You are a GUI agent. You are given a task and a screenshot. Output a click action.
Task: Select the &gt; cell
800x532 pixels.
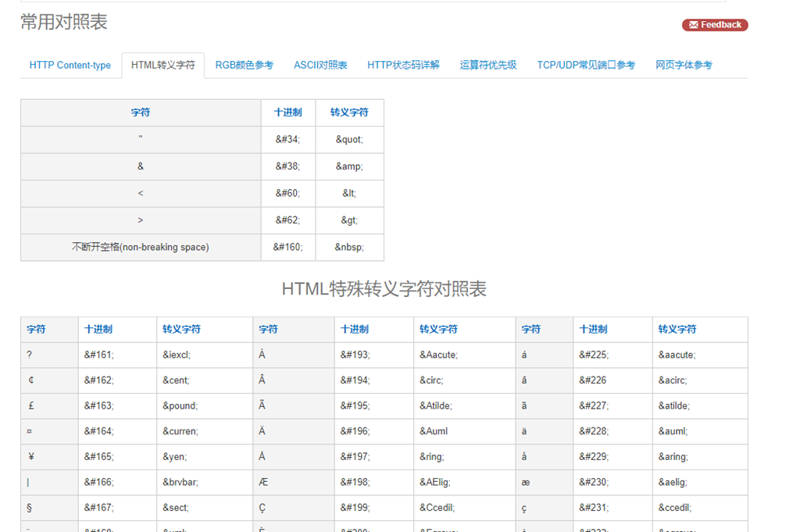(x=349, y=220)
